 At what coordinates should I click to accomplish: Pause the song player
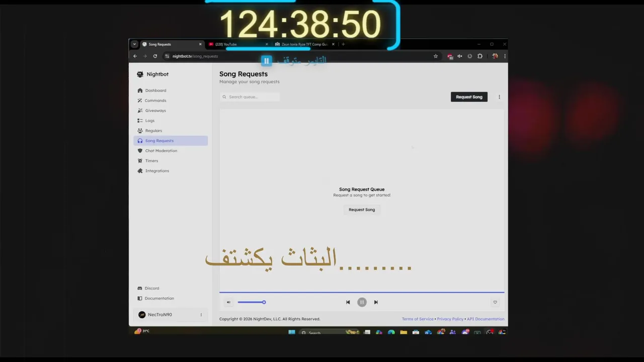pos(362,302)
